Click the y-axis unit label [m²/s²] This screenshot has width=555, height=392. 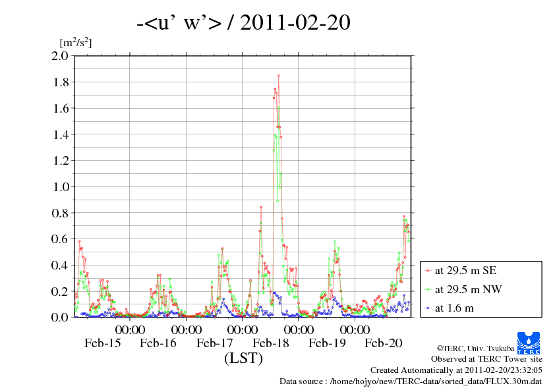[76, 42]
